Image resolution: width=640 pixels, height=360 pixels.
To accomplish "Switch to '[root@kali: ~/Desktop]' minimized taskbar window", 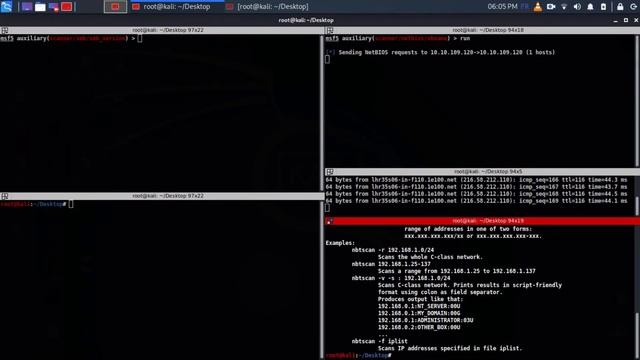I will coord(268,7).
